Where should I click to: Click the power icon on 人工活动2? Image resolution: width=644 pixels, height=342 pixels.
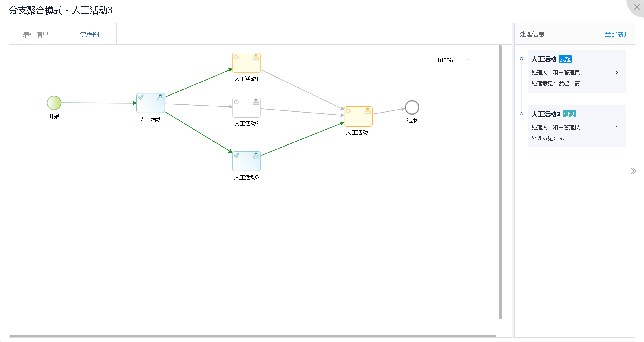tap(236, 102)
